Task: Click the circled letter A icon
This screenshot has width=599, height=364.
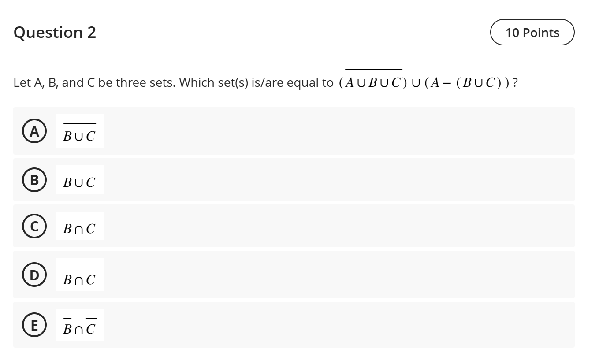Action: tap(34, 131)
